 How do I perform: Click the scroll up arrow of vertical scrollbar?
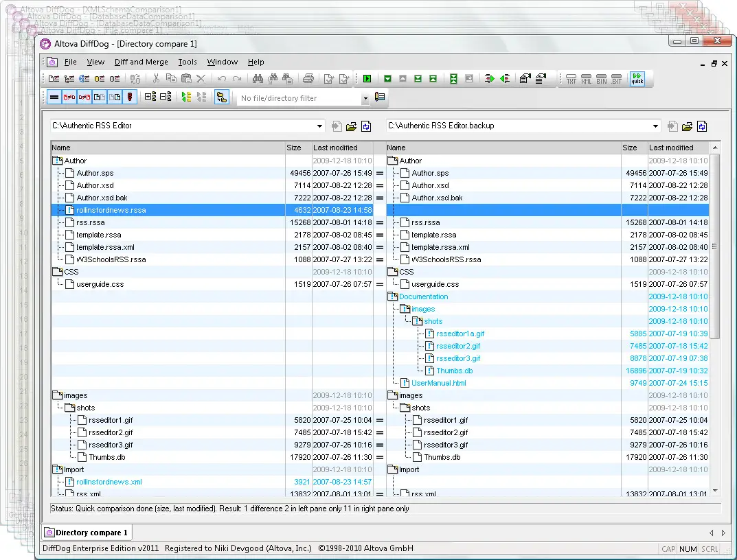[715, 148]
